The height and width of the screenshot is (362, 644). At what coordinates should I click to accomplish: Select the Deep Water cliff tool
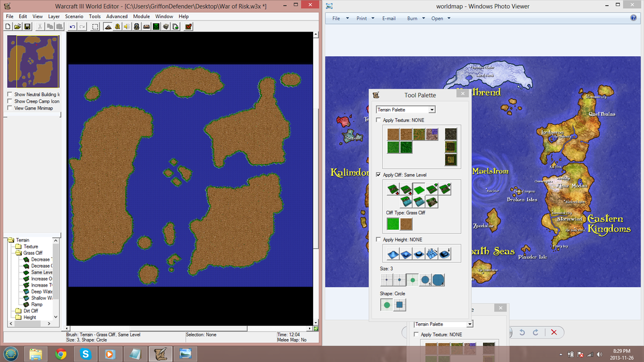(406, 202)
